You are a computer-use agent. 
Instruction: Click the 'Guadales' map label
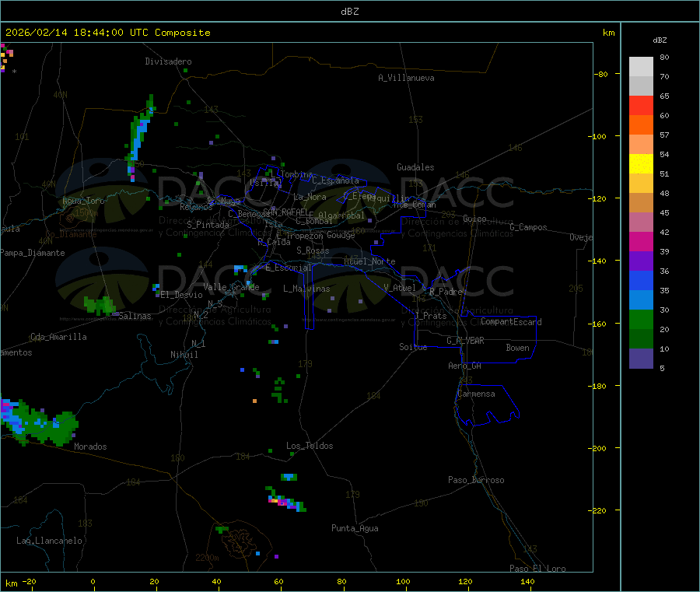pos(415,167)
